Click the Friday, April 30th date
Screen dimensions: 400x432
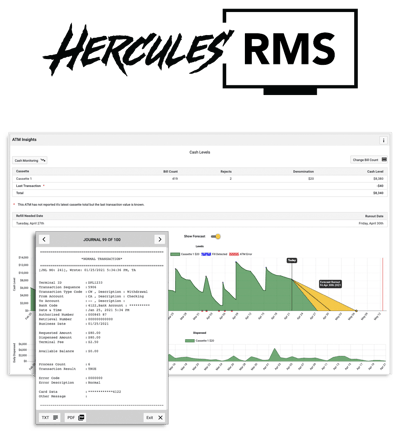(x=371, y=223)
